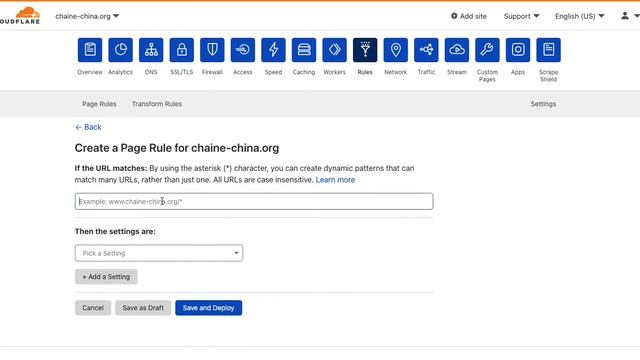This screenshot has width=640, height=360.
Task: Click Save and Deploy
Action: 209,308
